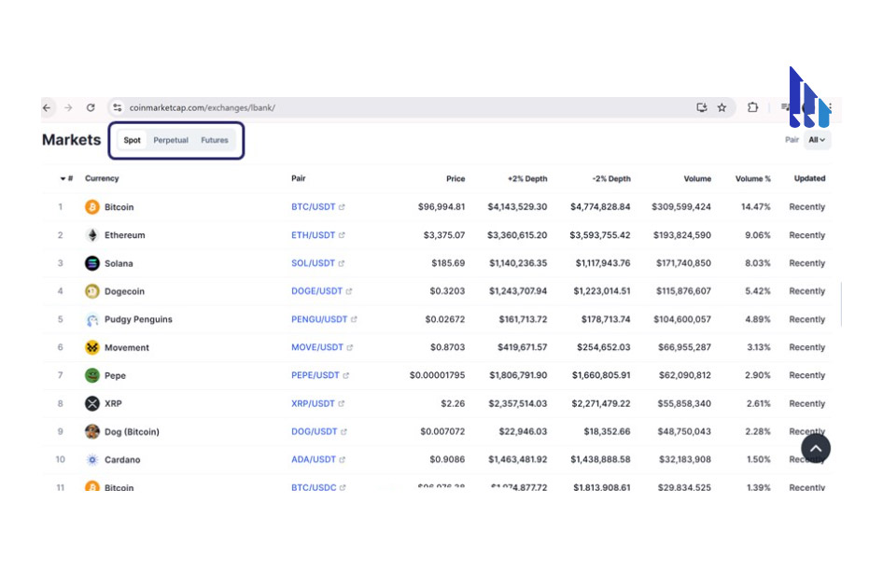Image resolution: width=883 pixels, height=588 pixels.
Task: Open the XRP/USDT pair link
Action: (x=313, y=403)
